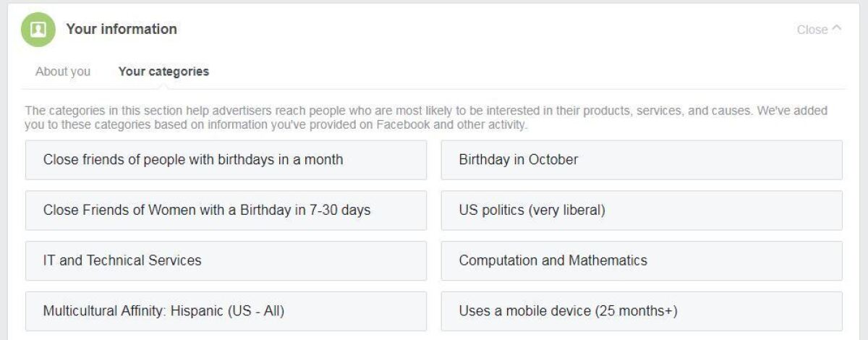Click the word Close in the header

coord(812,30)
